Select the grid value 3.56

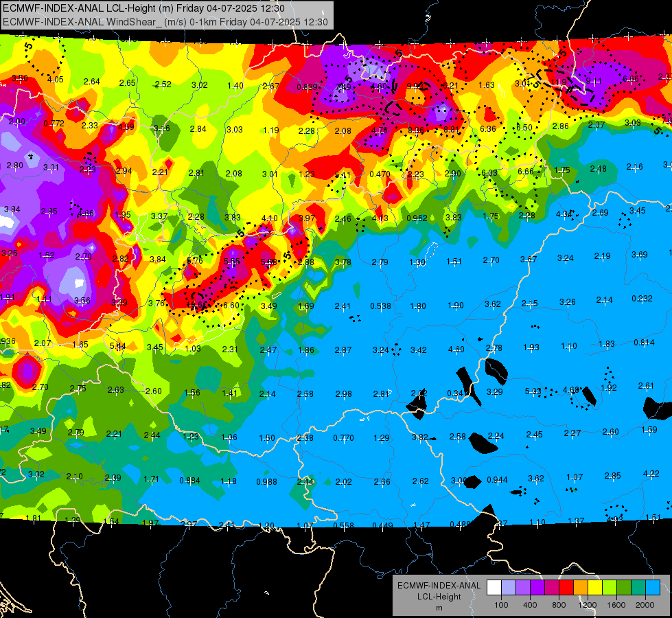pyautogui.click(x=82, y=300)
